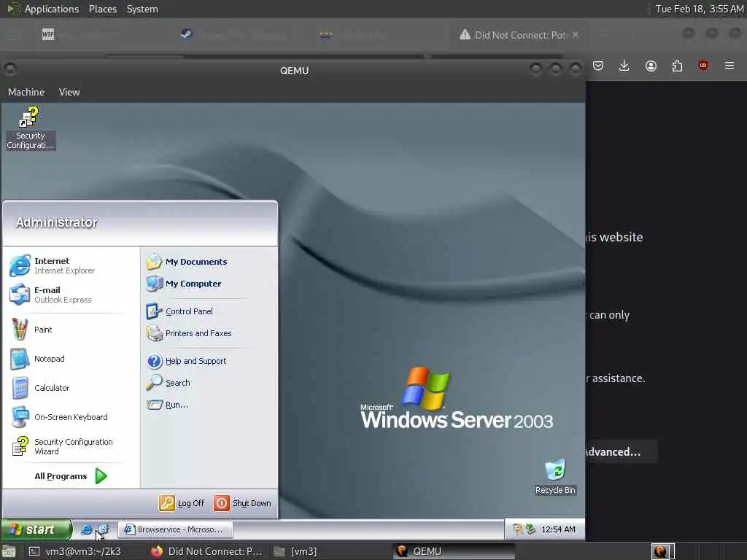Launch Paint from Start menu

[x=71, y=330]
